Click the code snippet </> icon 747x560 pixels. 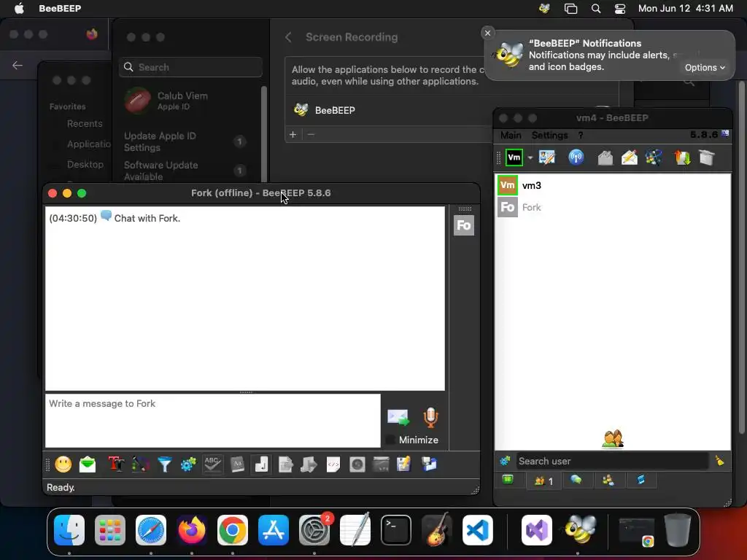coord(333,464)
